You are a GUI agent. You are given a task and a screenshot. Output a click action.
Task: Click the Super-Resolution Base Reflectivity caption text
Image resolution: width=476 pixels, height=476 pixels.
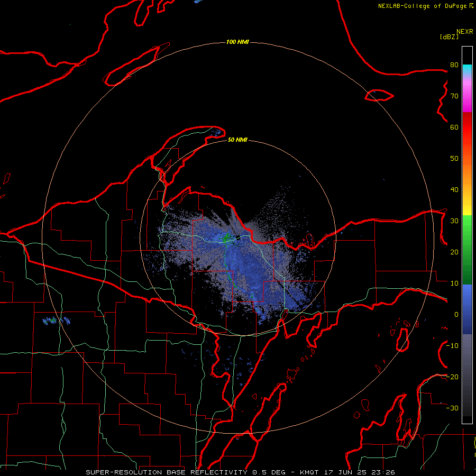167,472
